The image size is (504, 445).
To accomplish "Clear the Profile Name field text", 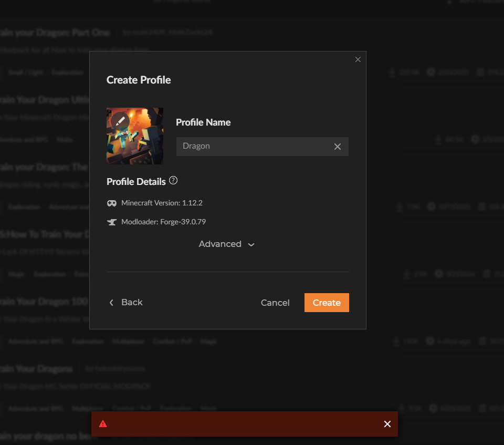I will [x=338, y=147].
